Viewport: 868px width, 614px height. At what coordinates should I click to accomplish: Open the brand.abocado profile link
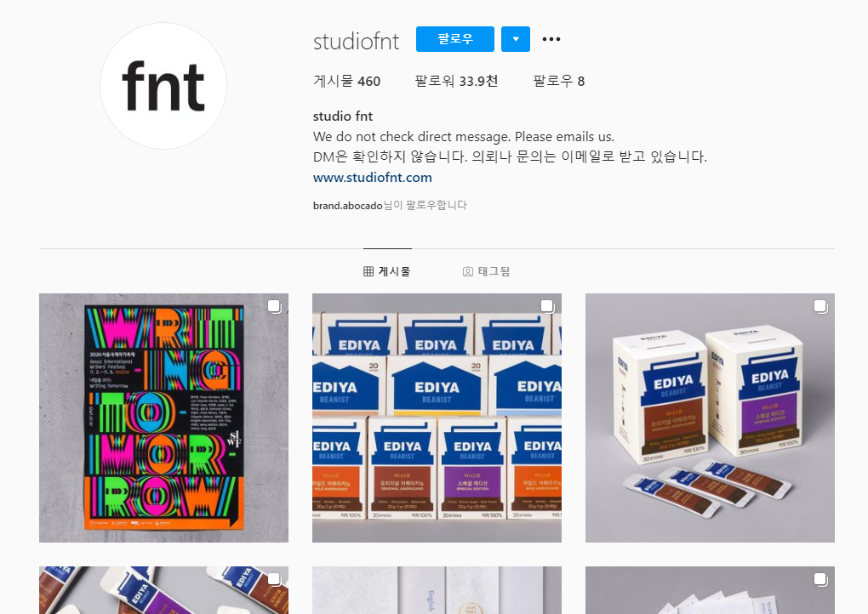pos(348,206)
